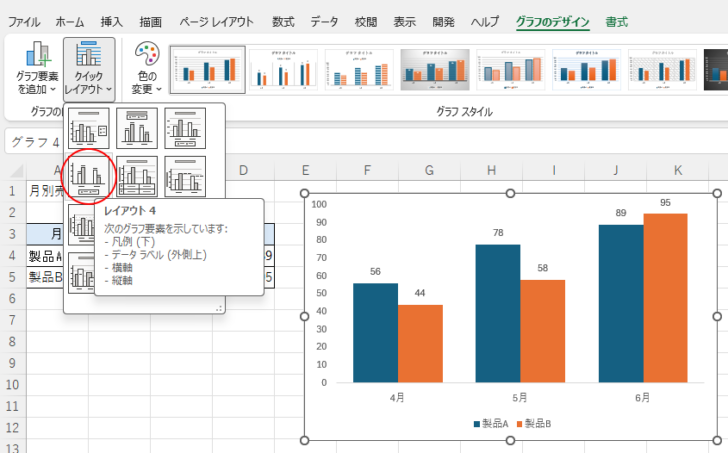Open the ページ レイアウト tab
728x453 pixels.
click(216, 22)
